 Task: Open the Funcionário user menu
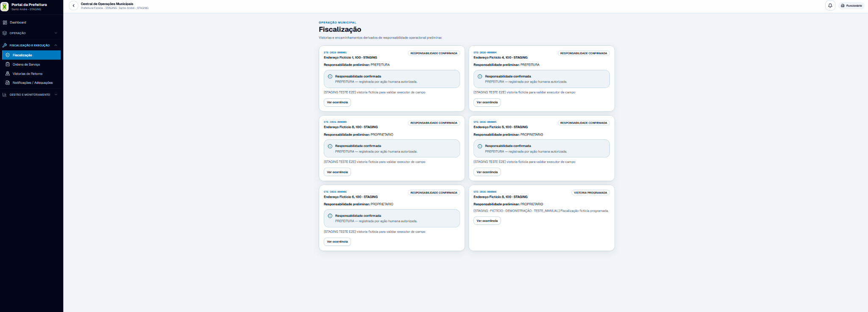click(x=851, y=6)
